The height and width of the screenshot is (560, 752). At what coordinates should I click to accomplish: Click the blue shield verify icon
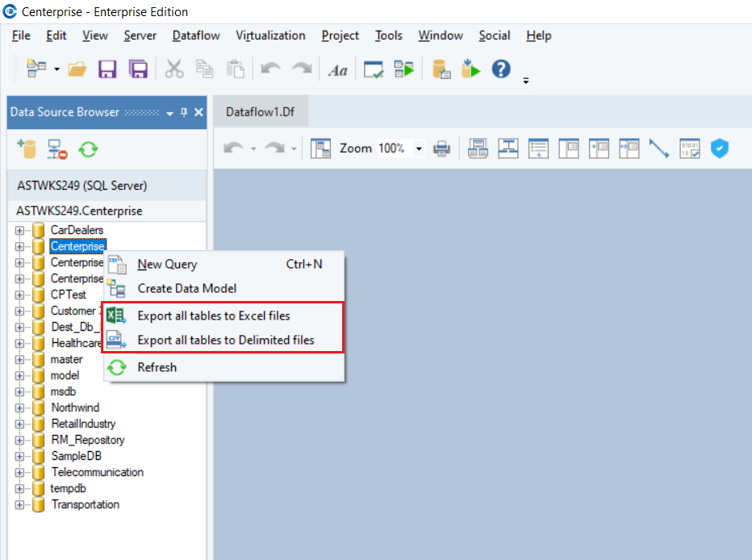pyautogui.click(x=719, y=148)
